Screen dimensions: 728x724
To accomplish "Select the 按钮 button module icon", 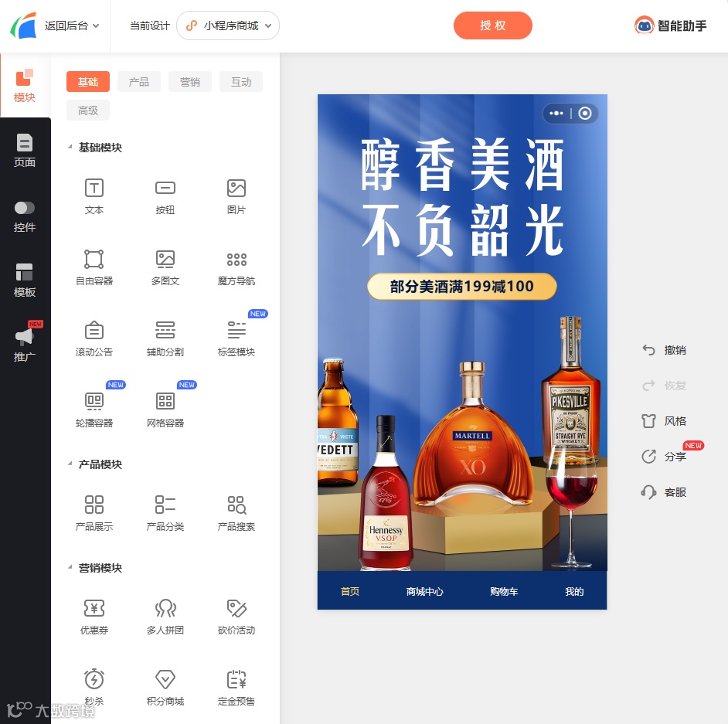I will (x=165, y=188).
